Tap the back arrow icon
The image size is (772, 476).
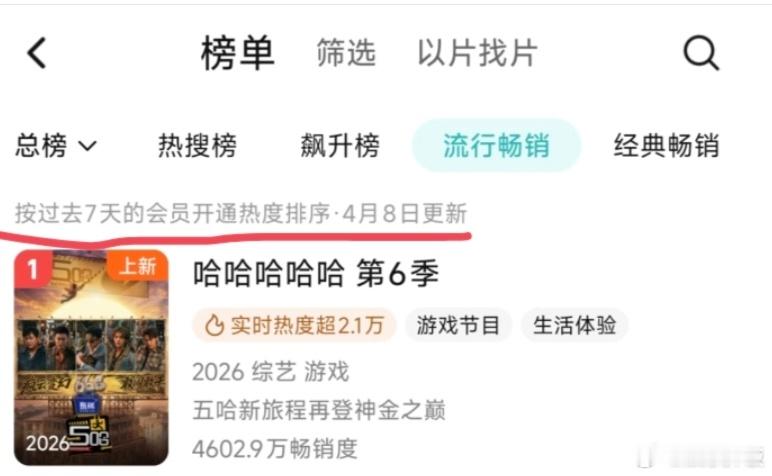coord(36,53)
